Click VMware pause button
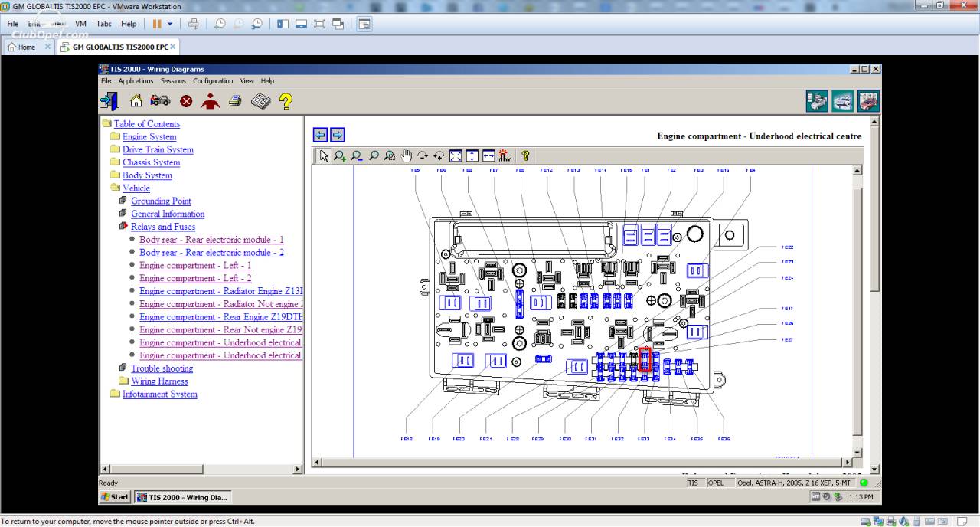The height and width of the screenshot is (527, 980). click(x=157, y=24)
